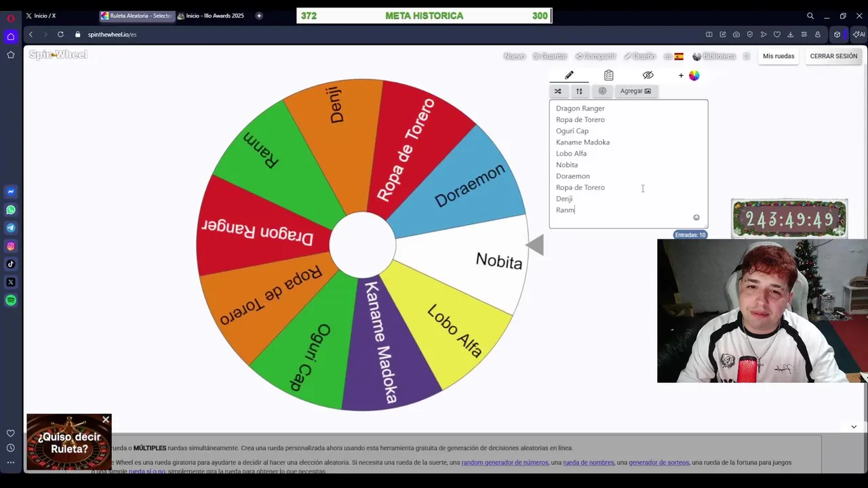This screenshot has width=868, height=488.
Task: Open Biblioteca library
Action: 714,56
